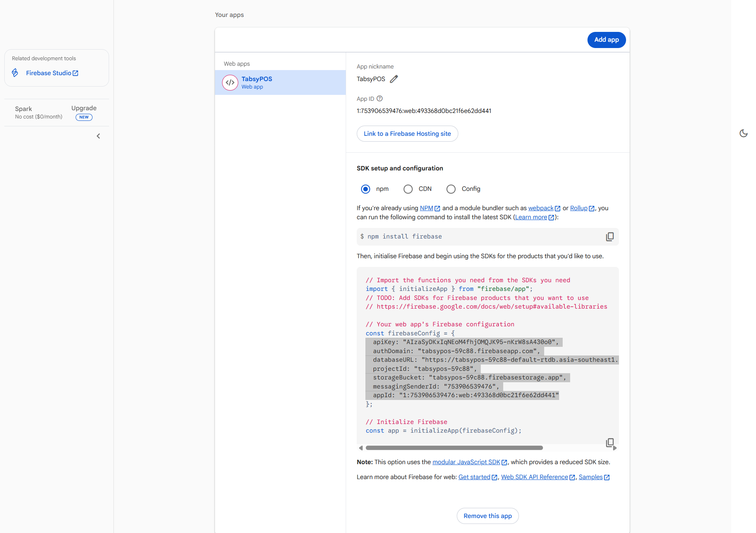Click the NEW badge under Upgrade
The width and height of the screenshot is (756, 533).
click(84, 117)
